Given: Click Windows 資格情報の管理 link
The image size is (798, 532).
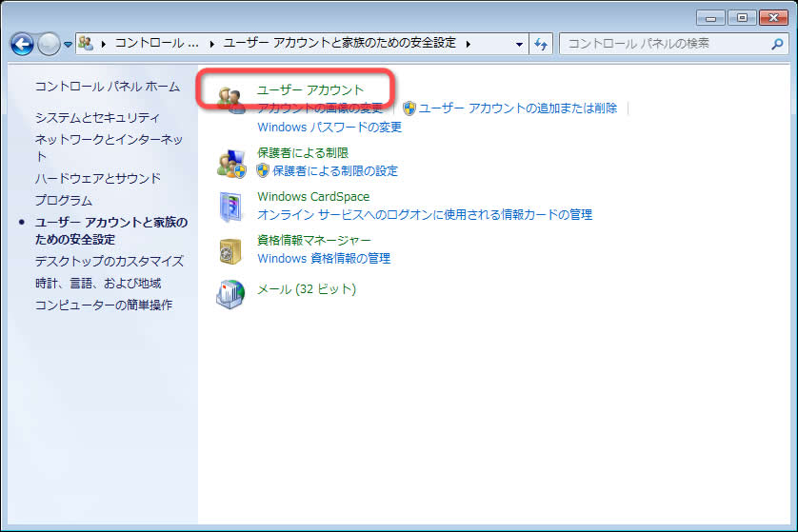Looking at the screenshot, I should (x=324, y=258).
